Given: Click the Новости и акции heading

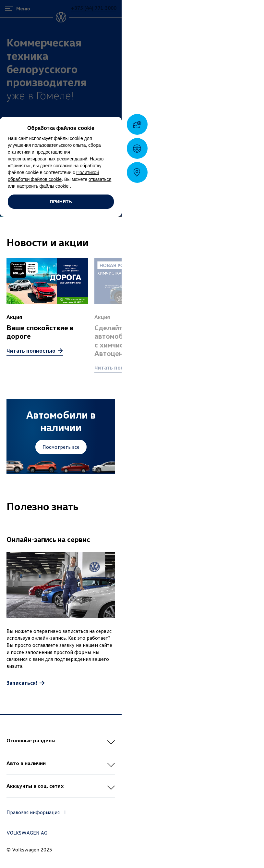Looking at the screenshot, I should click(47, 243).
